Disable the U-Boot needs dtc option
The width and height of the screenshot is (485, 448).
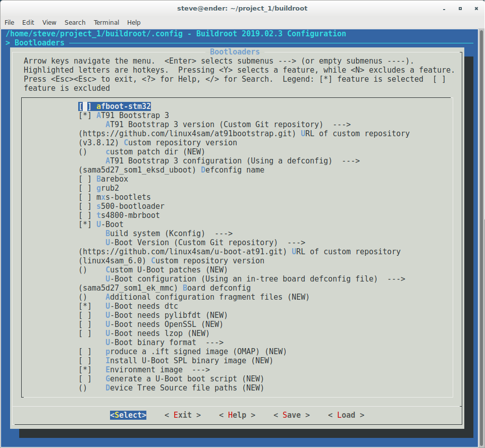85,306
